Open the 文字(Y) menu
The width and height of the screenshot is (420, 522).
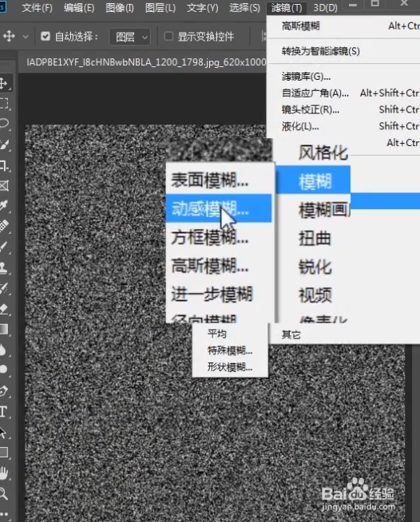click(203, 8)
